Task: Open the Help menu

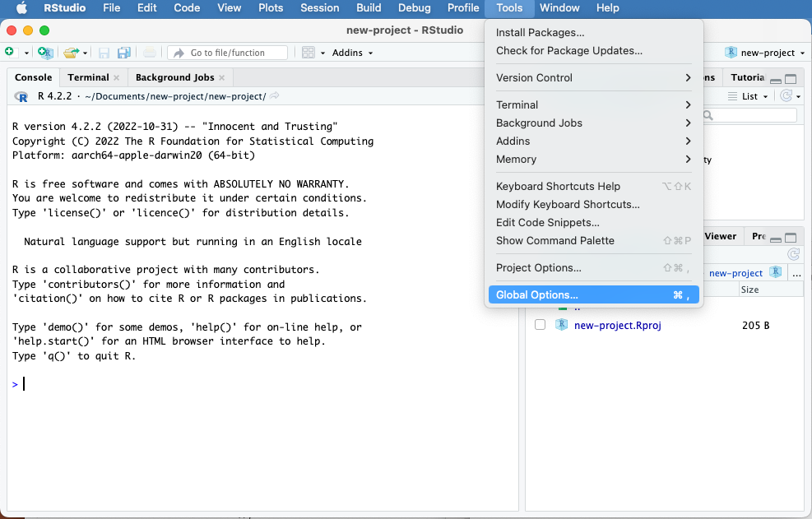Action: (x=607, y=7)
